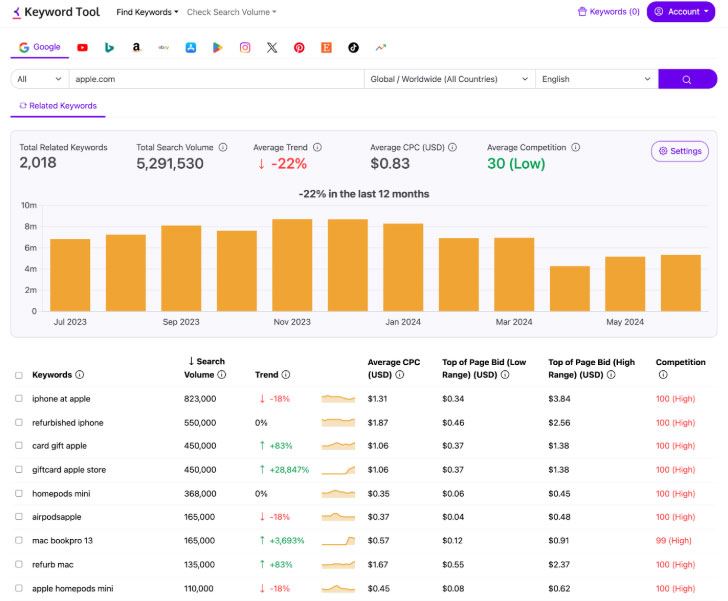Check the box for 'iphone at apple'
This screenshot has height=601, width=728.
(x=19, y=398)
